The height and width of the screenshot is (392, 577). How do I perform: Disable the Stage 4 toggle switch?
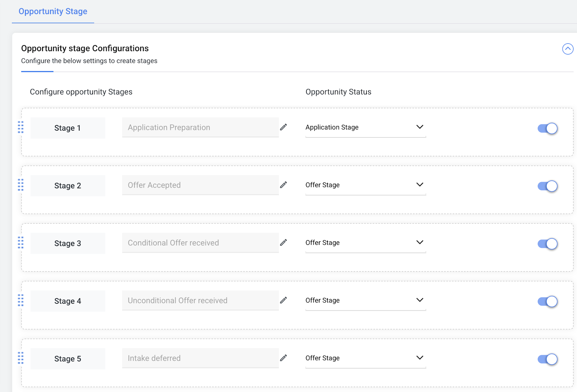click(x=547, y=301)
